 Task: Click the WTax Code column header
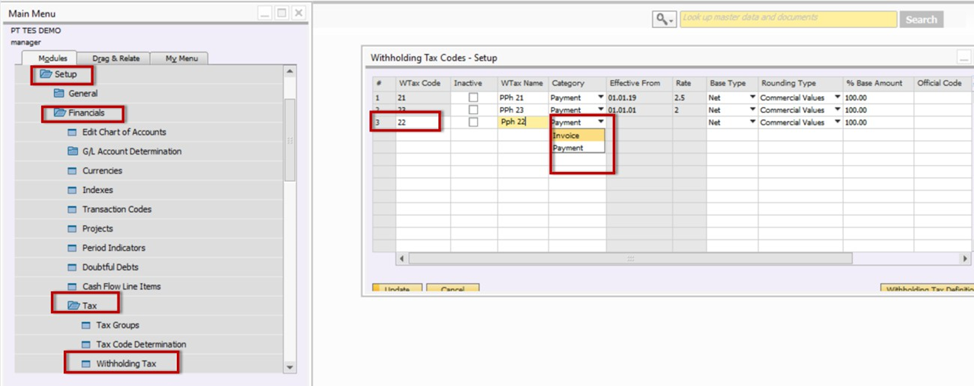[423, 83]
